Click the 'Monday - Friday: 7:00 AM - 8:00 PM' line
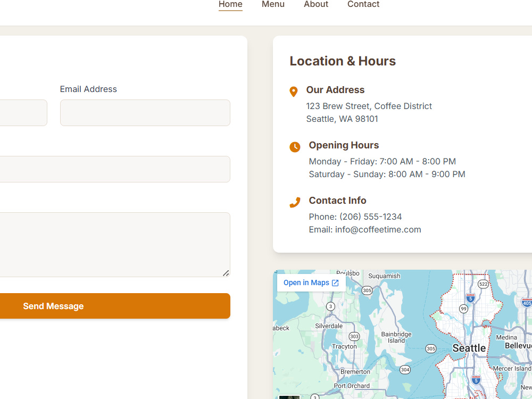Image resolution: width=532 pixels, height=399 pixels. click(383, 162)
